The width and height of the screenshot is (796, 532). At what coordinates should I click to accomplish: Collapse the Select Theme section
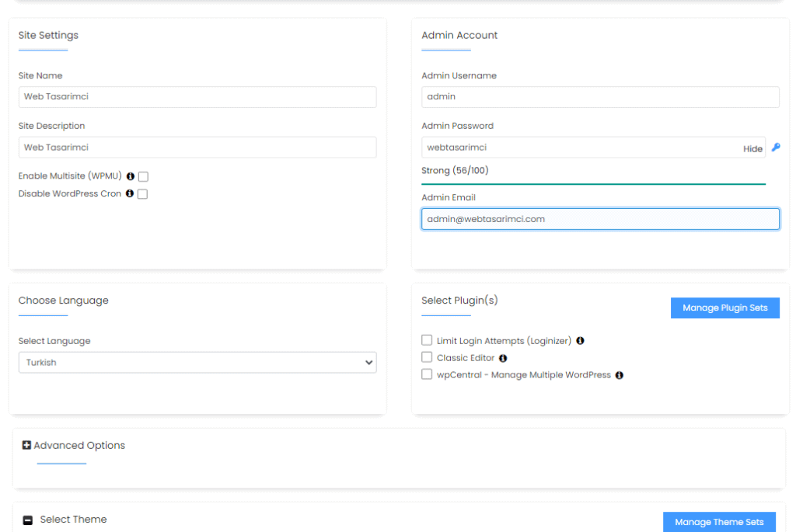tap(28, 519)
